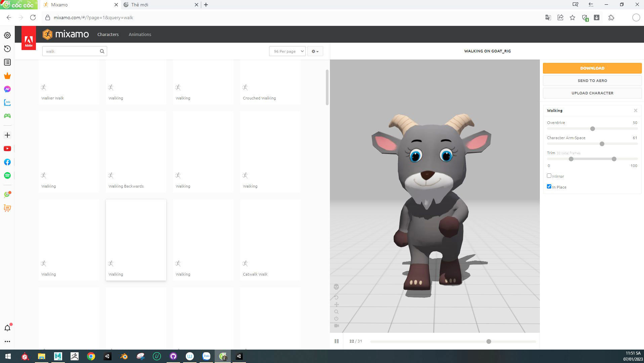Viewport: 644px width, 363px height.
Task: Go back to the previous page
Action: (x=9, y=17)
